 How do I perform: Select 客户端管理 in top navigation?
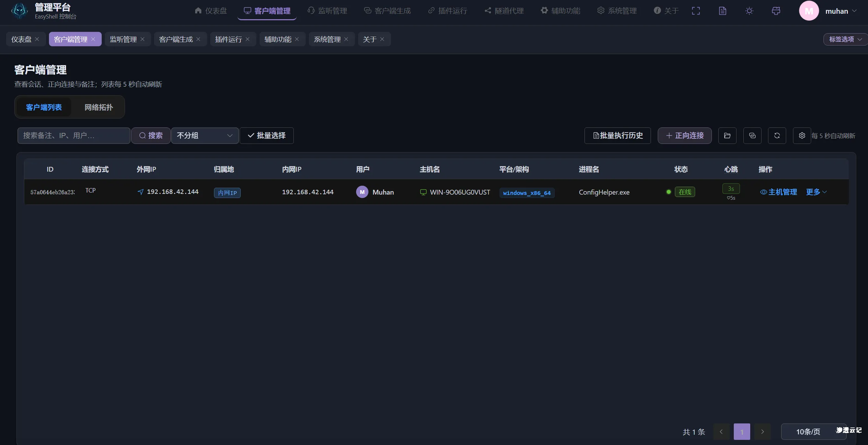pos(267,11)
